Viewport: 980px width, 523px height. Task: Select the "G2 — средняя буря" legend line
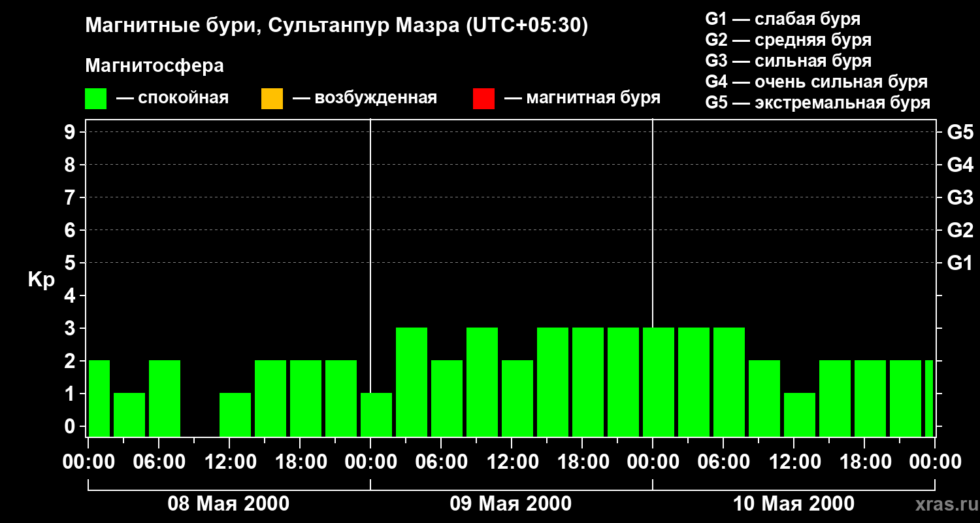click(789, 40)
